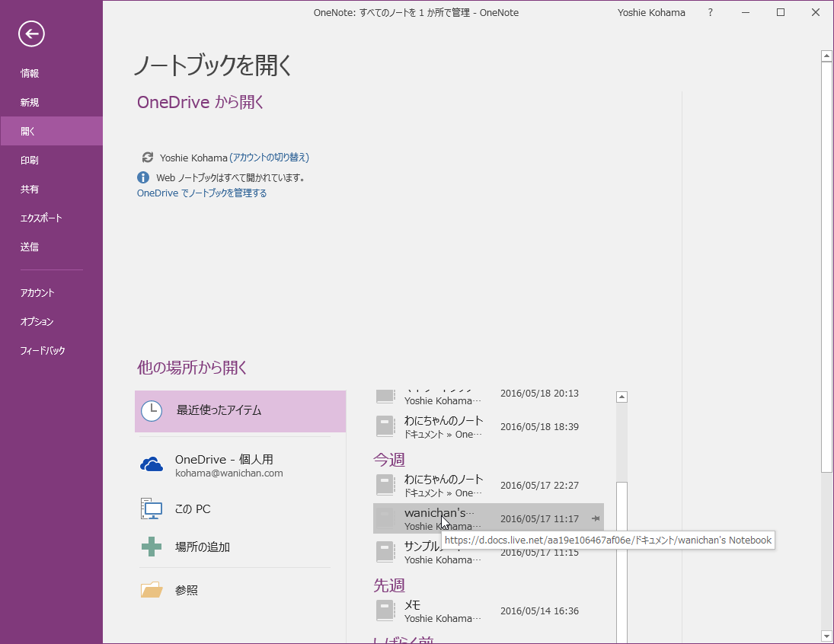Viewport: 834px width, 644px height.
Task: Go to the アカウント page
Action: click(x=52, y=292)
